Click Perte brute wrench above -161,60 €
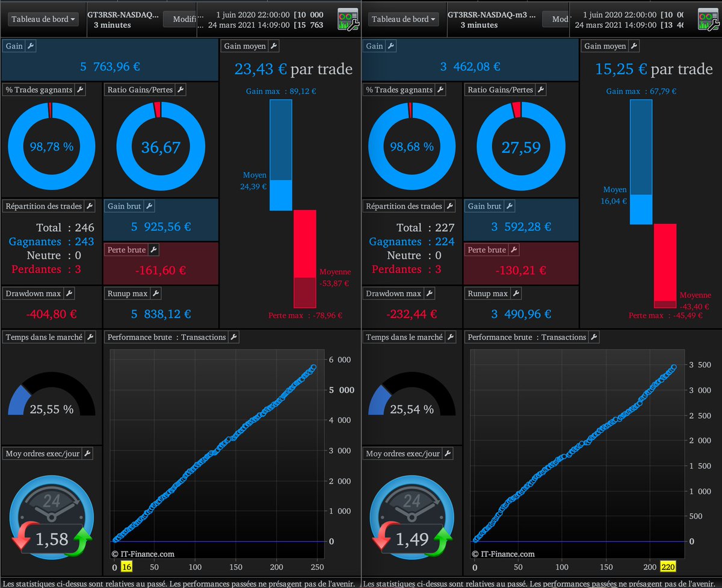 153,250
